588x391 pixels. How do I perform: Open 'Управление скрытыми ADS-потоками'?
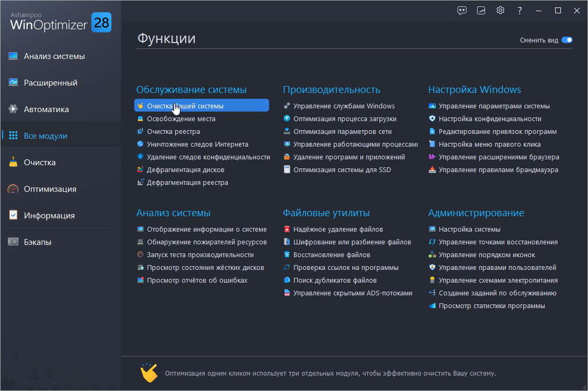tap(352, 293)
